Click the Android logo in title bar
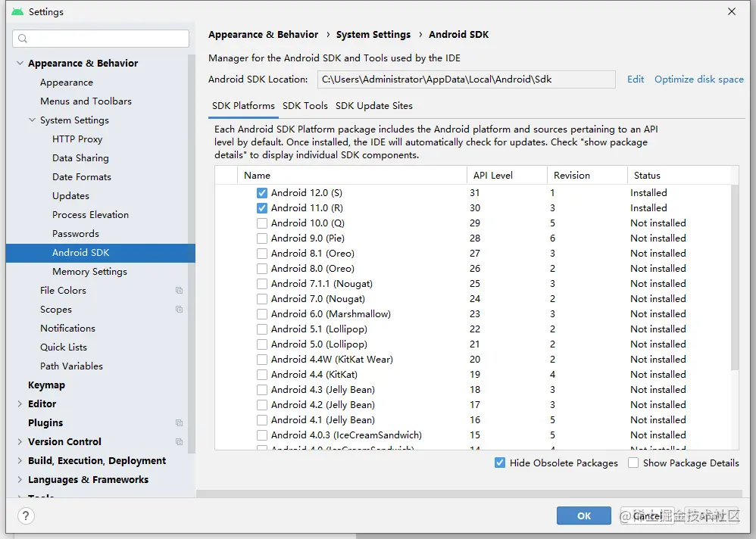 coord(17,11)
